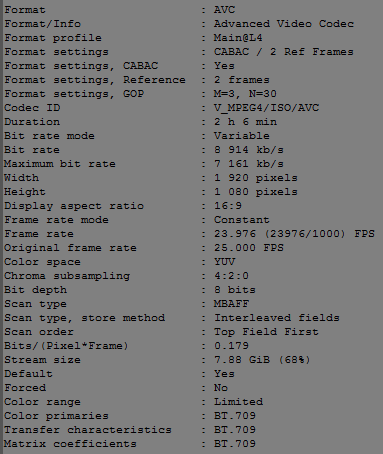Click the Duration 2 h 6 min value

[245, 122]
